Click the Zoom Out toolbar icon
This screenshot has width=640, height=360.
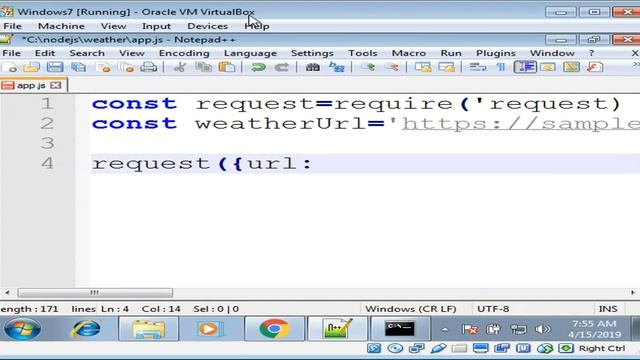pos(391,67)
